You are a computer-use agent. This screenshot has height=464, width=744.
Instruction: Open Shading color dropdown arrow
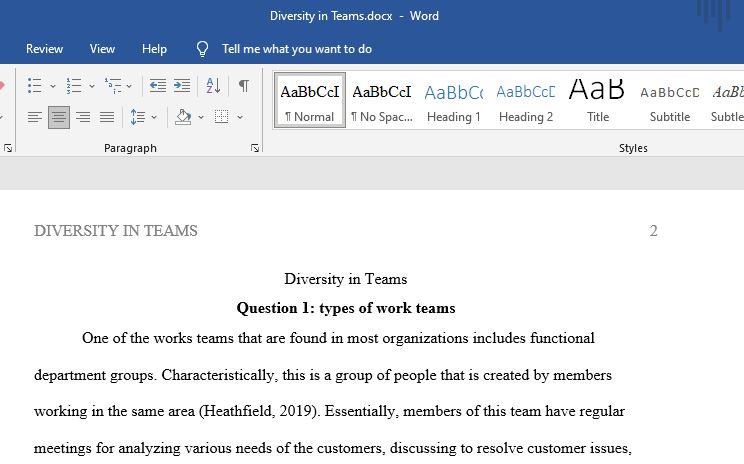click(201, 117)
